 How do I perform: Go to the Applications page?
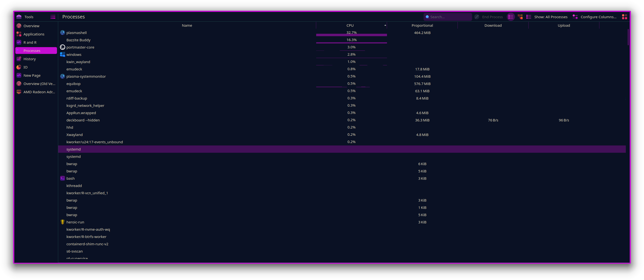click(34, 34)
